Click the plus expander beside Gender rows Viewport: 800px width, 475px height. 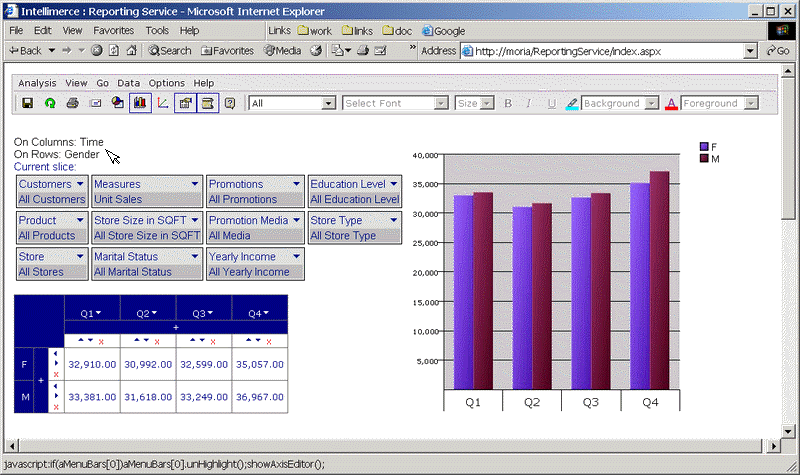click(x=41, y=381)
